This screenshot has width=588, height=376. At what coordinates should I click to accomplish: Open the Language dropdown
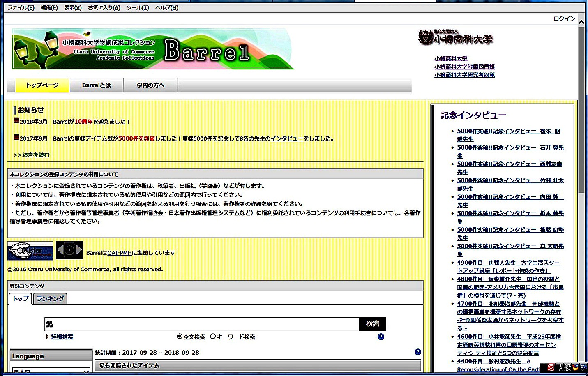[x=51, y=370]
